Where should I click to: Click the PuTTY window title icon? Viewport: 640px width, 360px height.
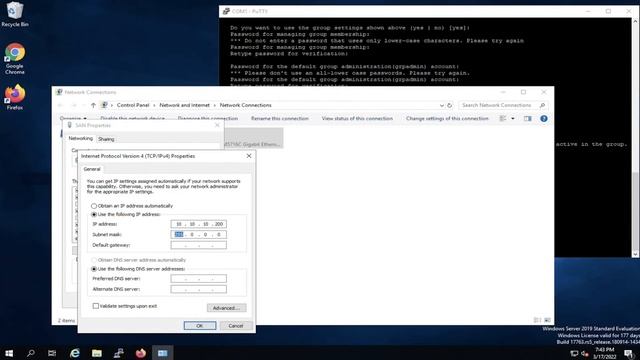pos(226,11)
